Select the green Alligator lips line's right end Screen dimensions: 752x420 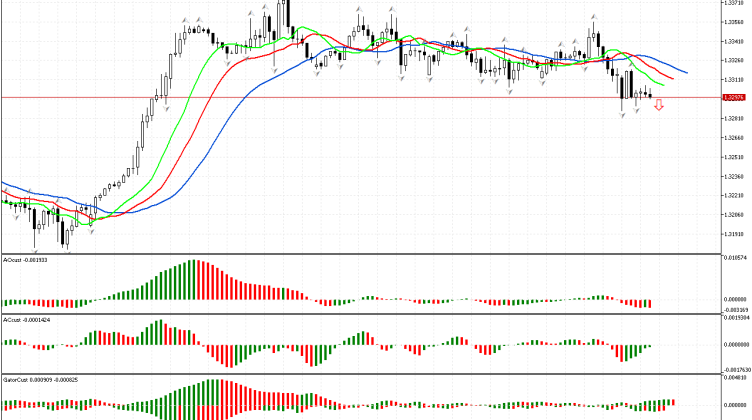pos(666,85)
